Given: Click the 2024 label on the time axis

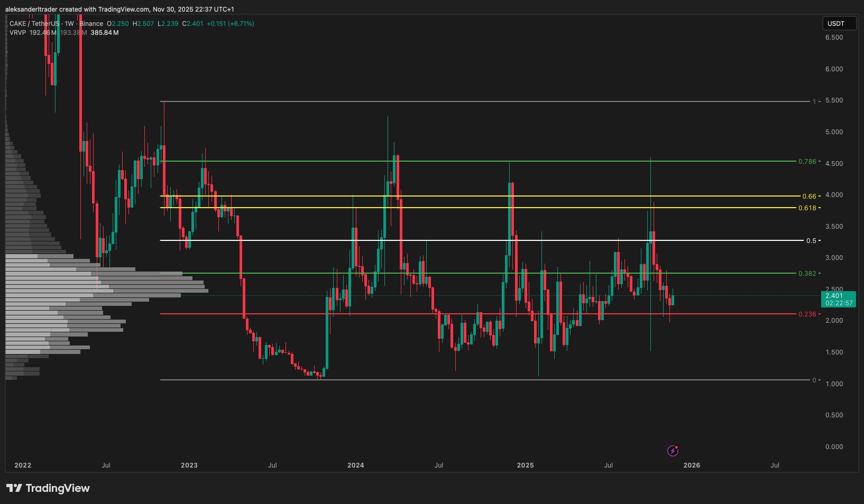Looking at the screenshot, I should coord(355,465).
